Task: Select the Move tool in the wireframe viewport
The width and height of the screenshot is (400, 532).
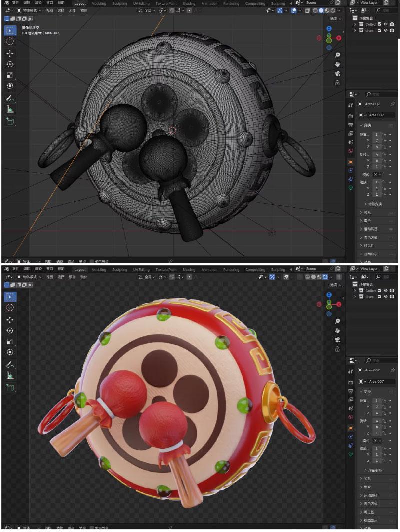Action: 10,53
